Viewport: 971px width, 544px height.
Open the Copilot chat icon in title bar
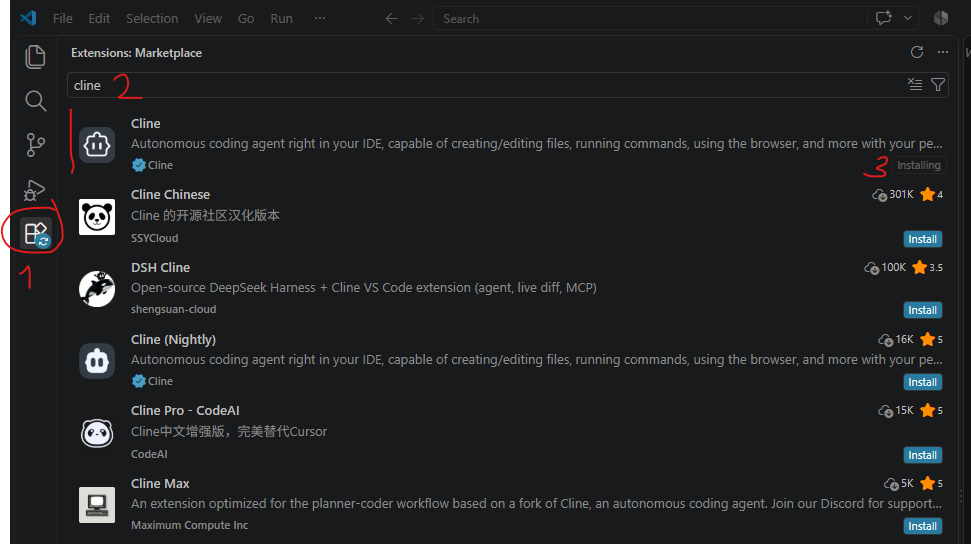pos(884,18)
